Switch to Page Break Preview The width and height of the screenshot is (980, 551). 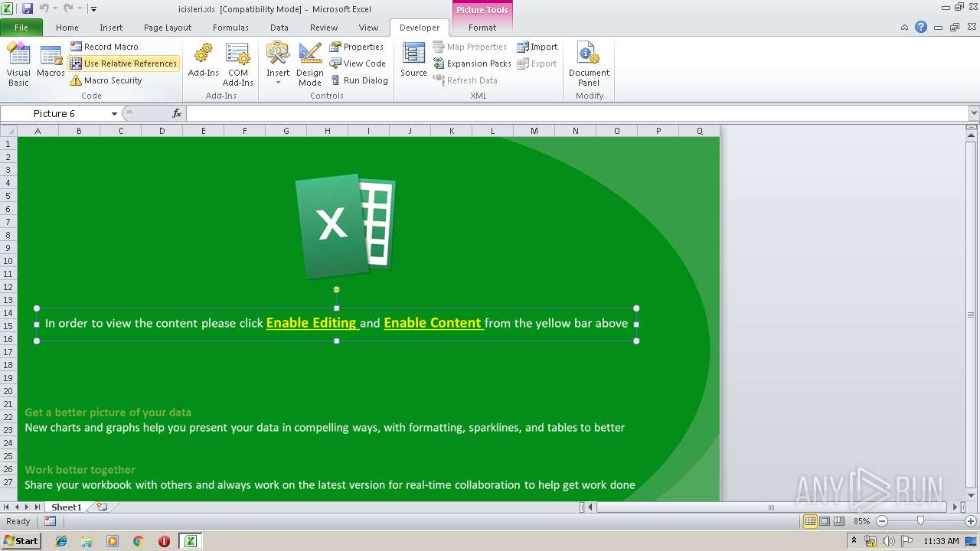click(x=839, y=521)
